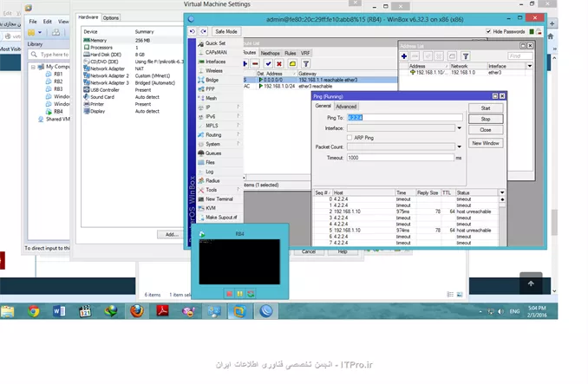The width and height of the screenshot is (588, 384).
Task: Open New Terminal in WinBox sidebar
Action: (219, 199)
